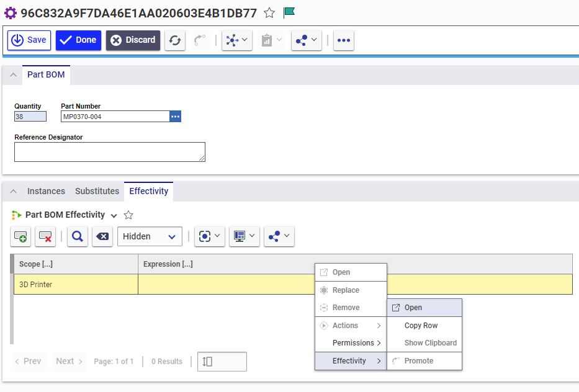
Task: Choose Promote in submenu
Action: click(x=424, y=361)
